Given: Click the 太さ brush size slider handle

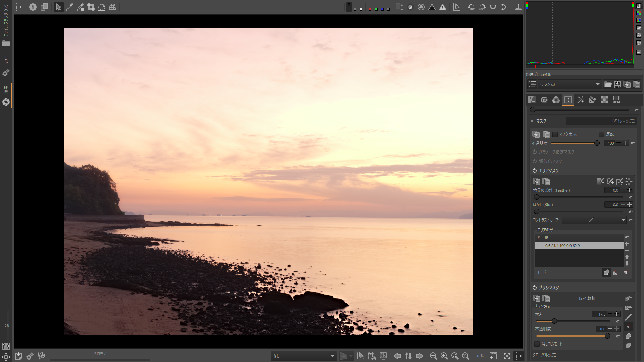Looking at the screenshot, I should pyautogui.click(x=554, y=321).
